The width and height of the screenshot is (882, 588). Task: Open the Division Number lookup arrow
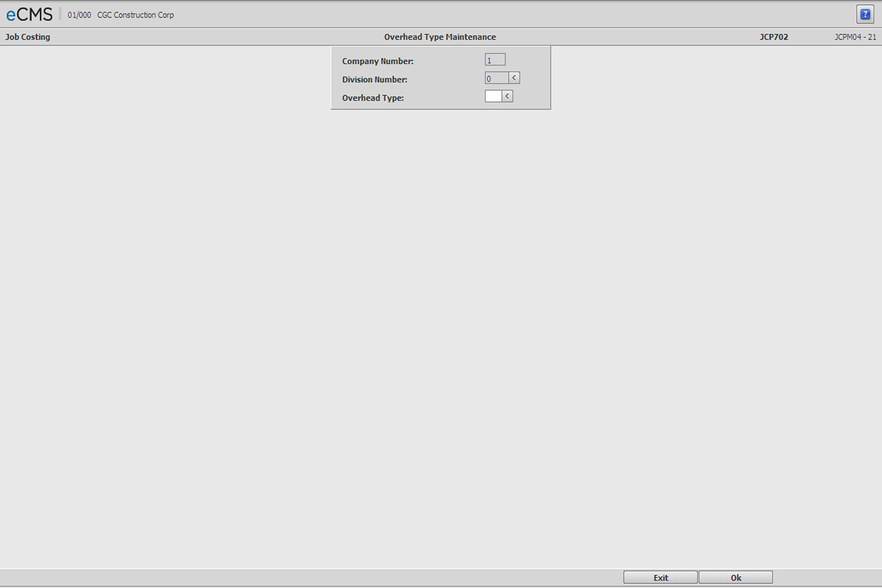point(514,78)
